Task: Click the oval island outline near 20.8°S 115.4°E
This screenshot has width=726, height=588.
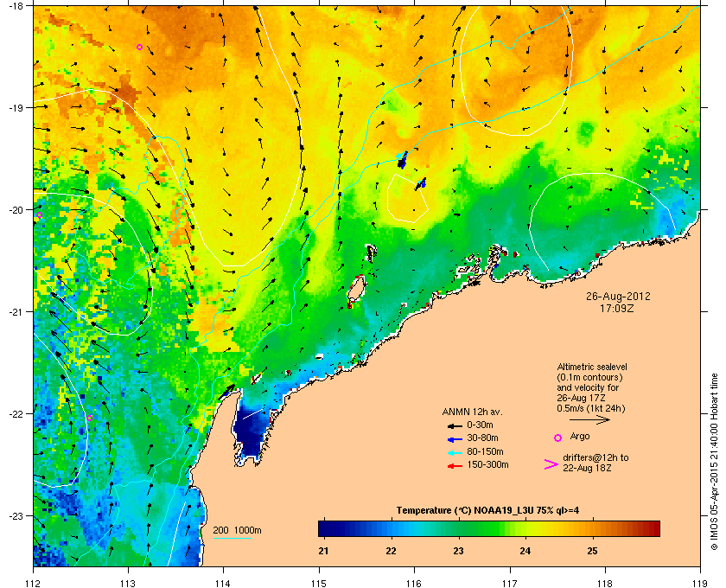Action: pos(356,290)
